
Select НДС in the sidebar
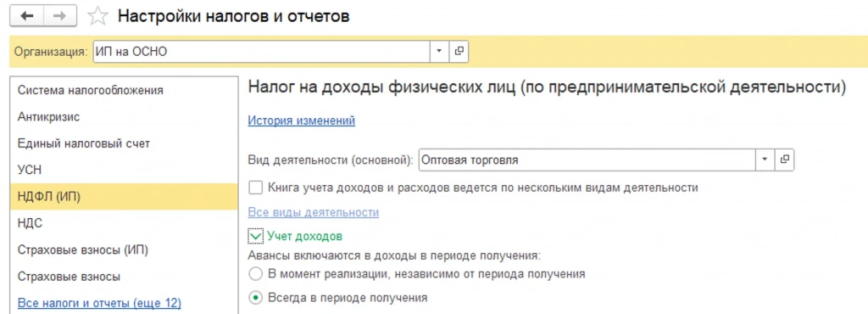[x=124, y=223]
